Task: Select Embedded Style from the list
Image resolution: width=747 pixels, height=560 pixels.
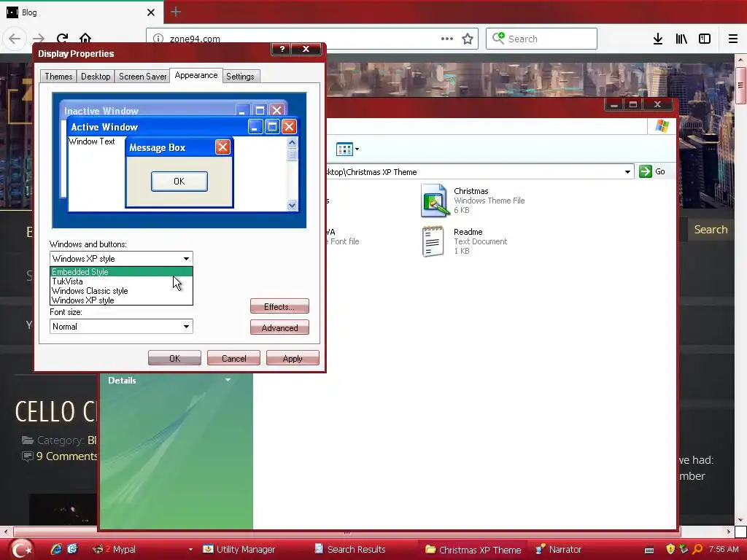Action: tap(121, 272)
